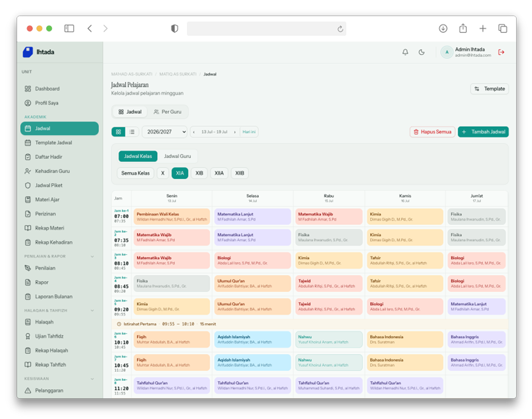Click the orange Pembinaan Wali Kelas card

(172, 217)
